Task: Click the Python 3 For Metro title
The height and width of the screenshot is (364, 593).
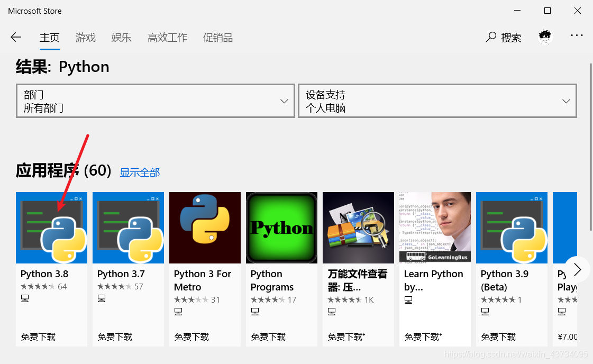Action: click(202, 280)
